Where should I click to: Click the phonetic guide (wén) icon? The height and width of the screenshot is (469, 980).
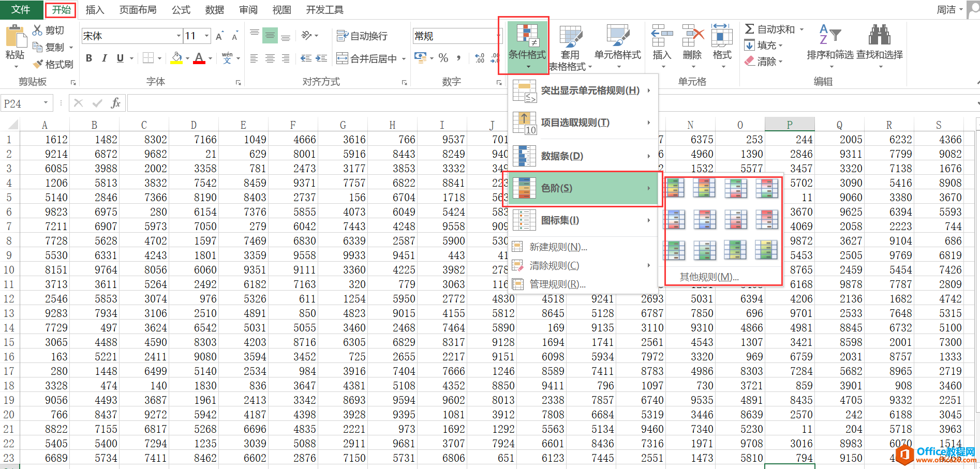point(227,58)
